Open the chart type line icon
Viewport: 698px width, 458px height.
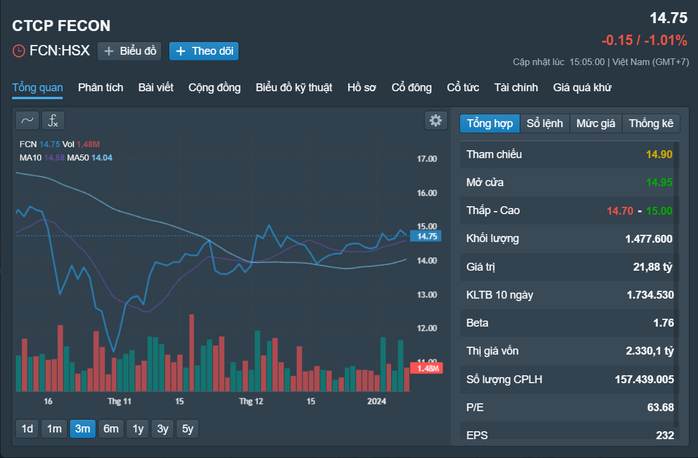(x=27, y=120)
